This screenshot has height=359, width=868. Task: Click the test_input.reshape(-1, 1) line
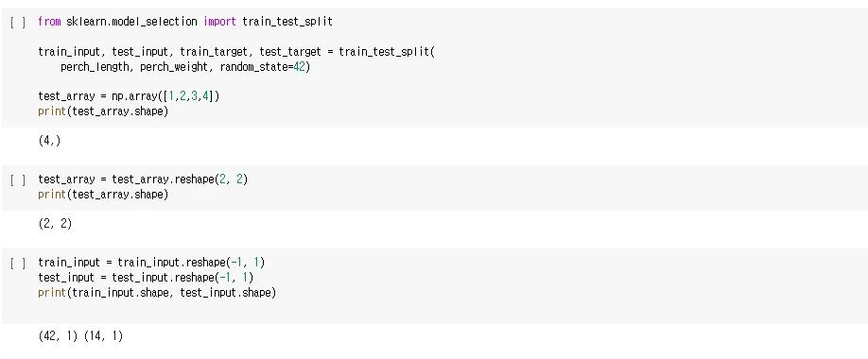point(147,277)
